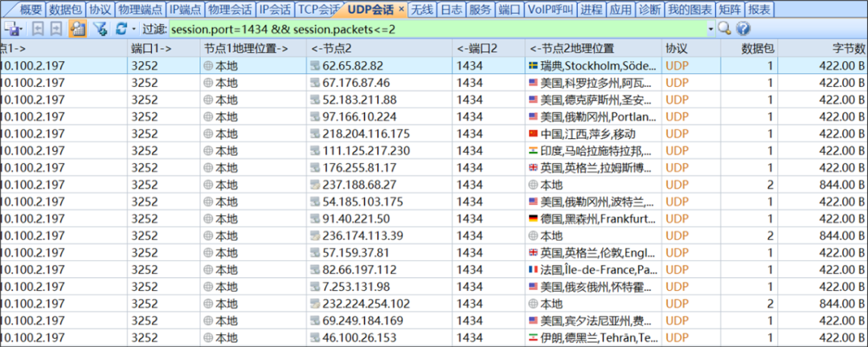Viewport: 868px width, 347px height.
Task: Sort by the 协议 column header
Action: [677, 48]
